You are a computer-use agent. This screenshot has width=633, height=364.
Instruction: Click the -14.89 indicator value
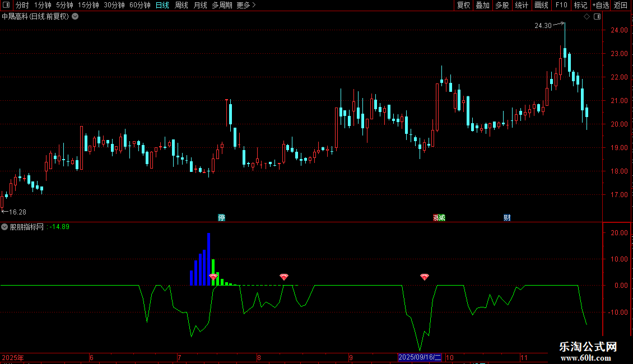tap(59, 227)
